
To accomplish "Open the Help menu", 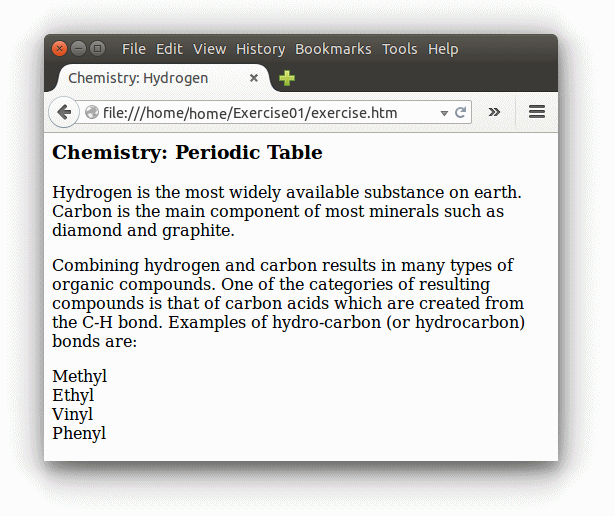I will point(443,49).
